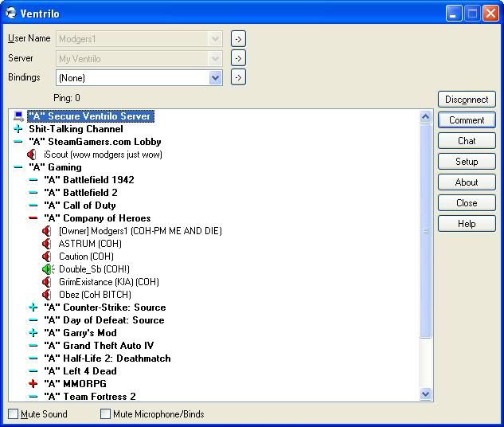Toggle the Mute Microphone/Binds checkbox

(x=106, y=414)
